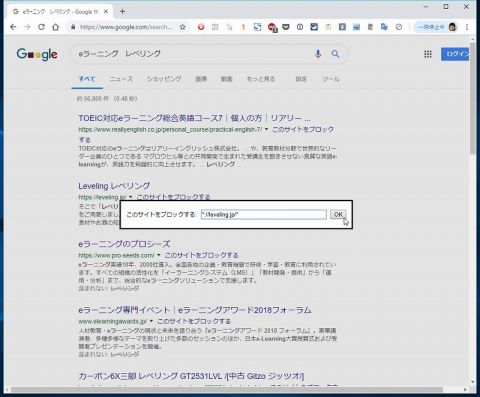Image resolution: width=480 pixels, height=397 pixels.
Task: Start voice search with microphone icon
Action: pyautogui.click(x=318, y=54)
